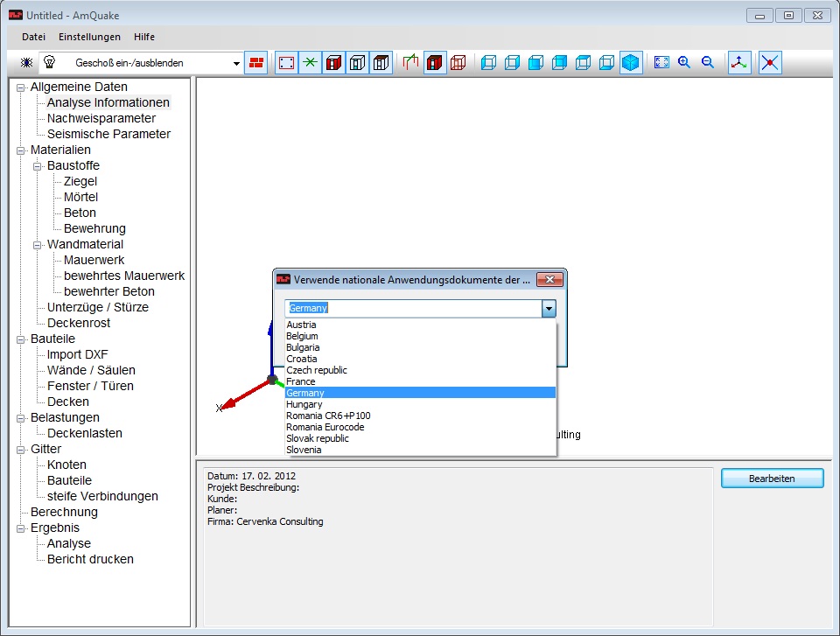Select Romania Eurocode from the list
This screenshot has width=840, height=636.
421,427
